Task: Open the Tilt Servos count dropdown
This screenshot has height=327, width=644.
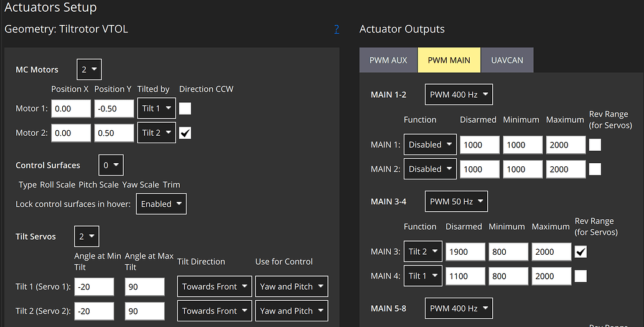Action: (86, 237)
